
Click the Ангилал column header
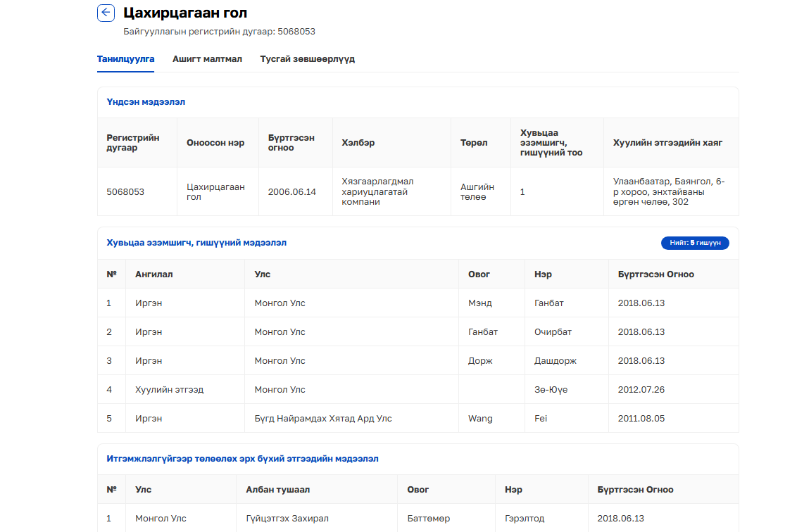tap(153, 274)
